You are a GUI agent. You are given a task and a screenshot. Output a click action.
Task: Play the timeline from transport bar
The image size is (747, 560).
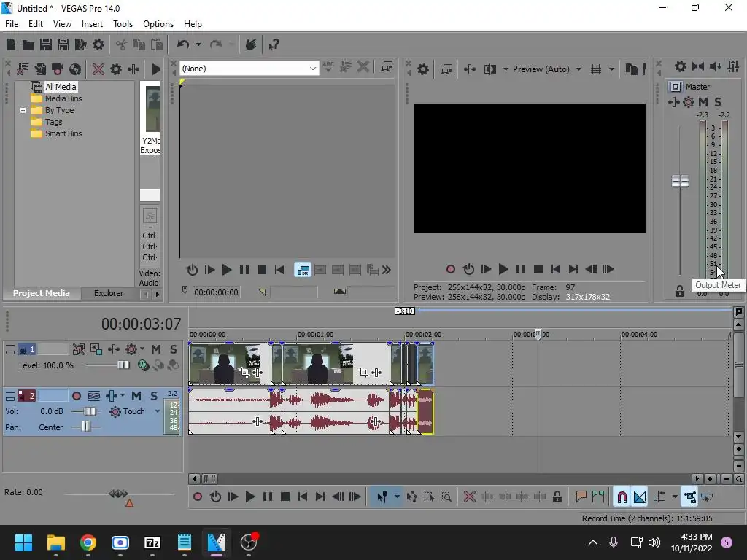pos(250,497)
